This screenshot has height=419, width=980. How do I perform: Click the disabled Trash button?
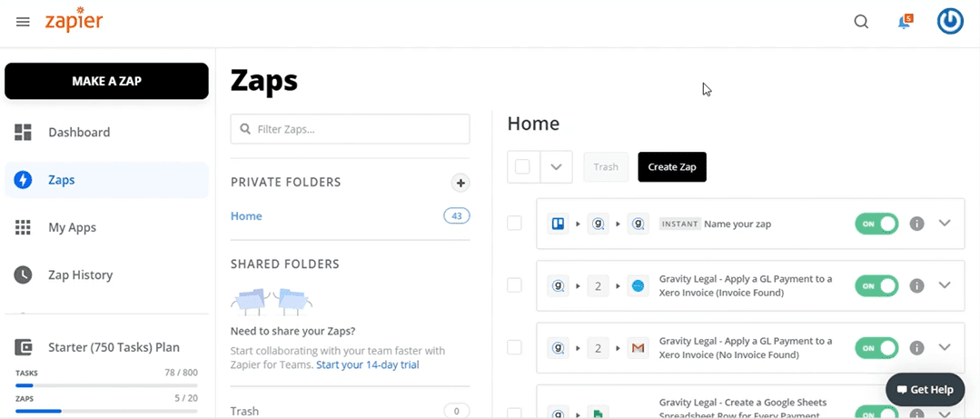click(606, 167)
